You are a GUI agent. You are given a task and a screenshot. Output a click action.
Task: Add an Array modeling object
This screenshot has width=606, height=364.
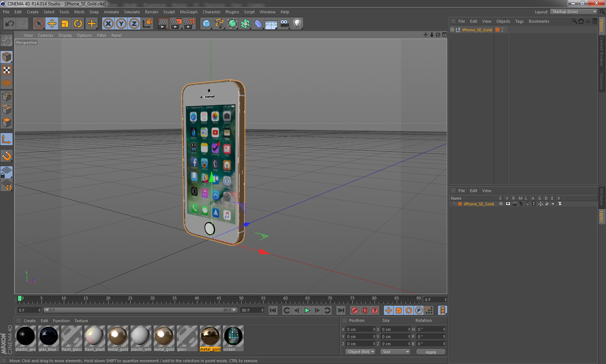tap(245, 24)
